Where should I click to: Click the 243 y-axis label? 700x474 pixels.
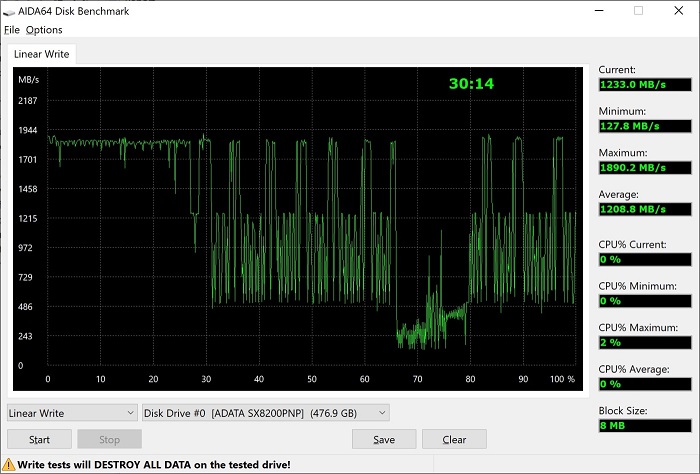[x=25, y=336]
